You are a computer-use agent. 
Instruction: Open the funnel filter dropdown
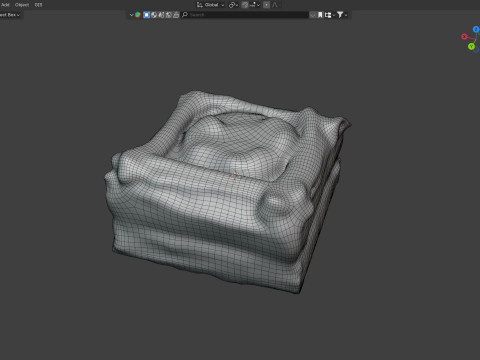[x=342, y=15]
